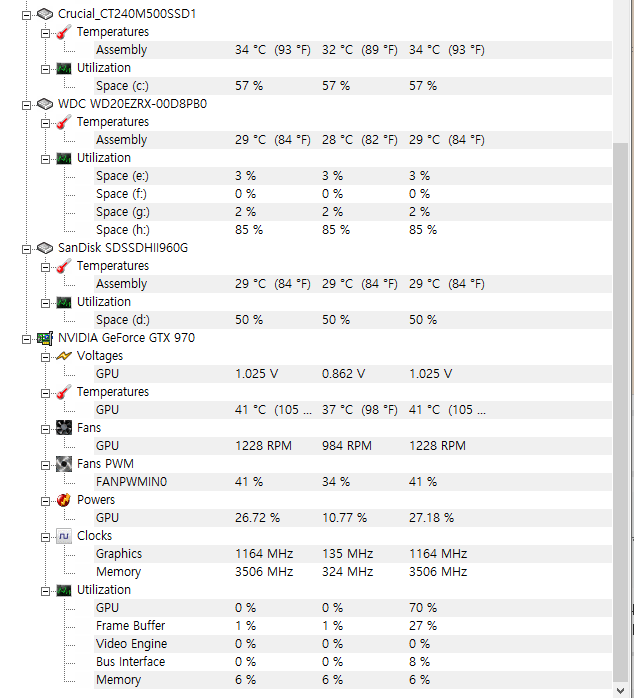Image resolution: width=634 pixels, height=698 pixels.
Task: Collapse the SanDisk Utilization section
Action: coord(45,302)
